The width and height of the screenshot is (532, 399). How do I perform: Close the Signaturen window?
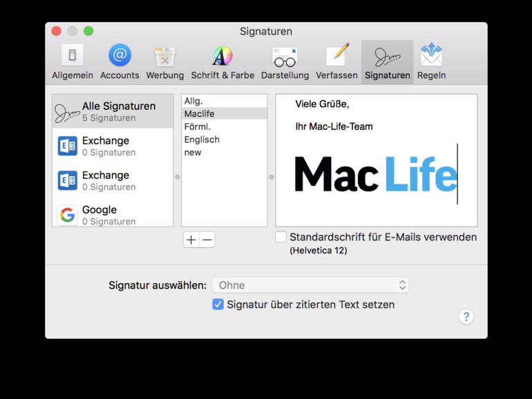pos(57,31)
